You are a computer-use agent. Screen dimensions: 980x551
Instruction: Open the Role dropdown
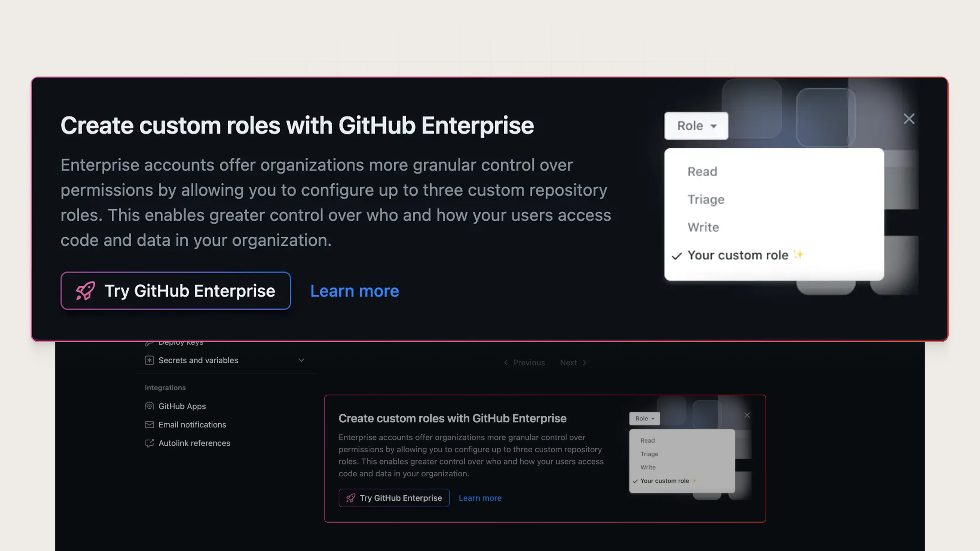click(696, 126)
